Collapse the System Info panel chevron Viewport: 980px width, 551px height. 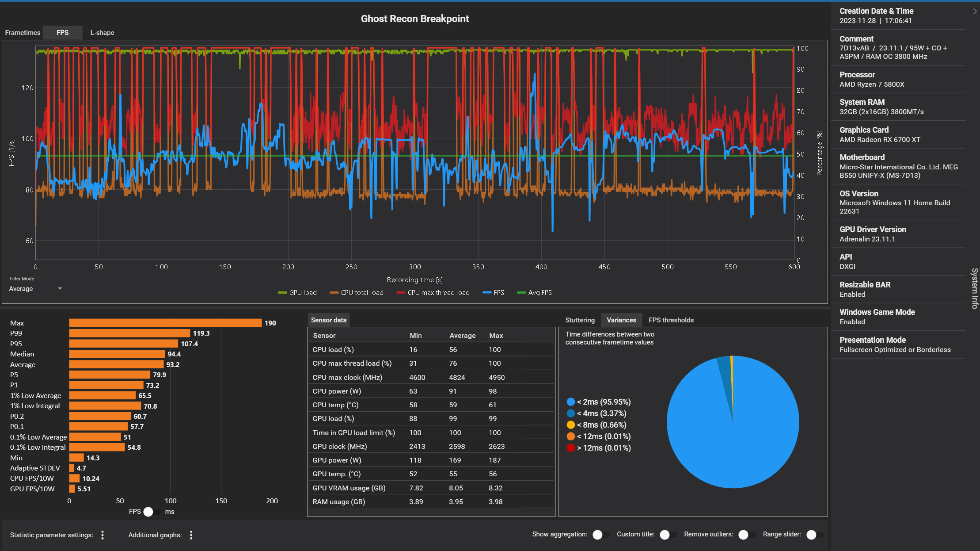tap(975, 11)
